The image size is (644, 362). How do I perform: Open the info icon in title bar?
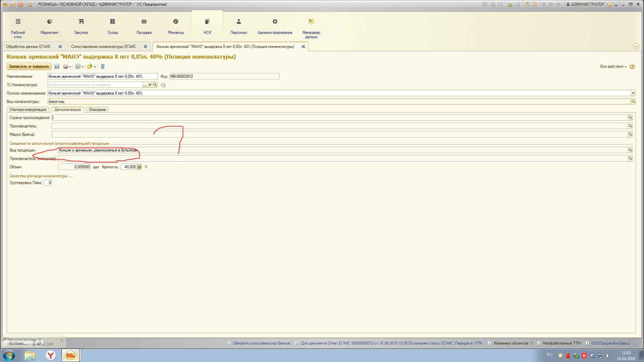(610, 4)
